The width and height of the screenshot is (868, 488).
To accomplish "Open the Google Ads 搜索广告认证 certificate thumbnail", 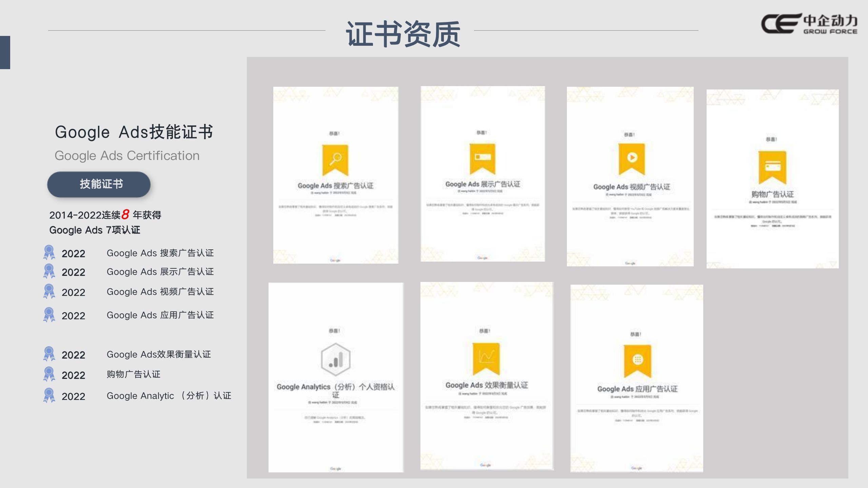I will point(336,175).
